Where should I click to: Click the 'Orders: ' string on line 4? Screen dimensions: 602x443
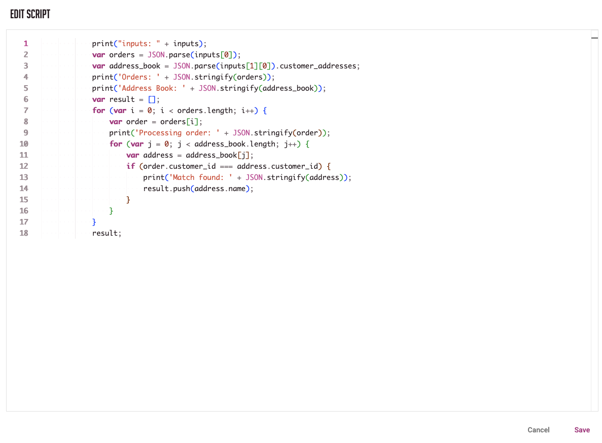point(139,77)
